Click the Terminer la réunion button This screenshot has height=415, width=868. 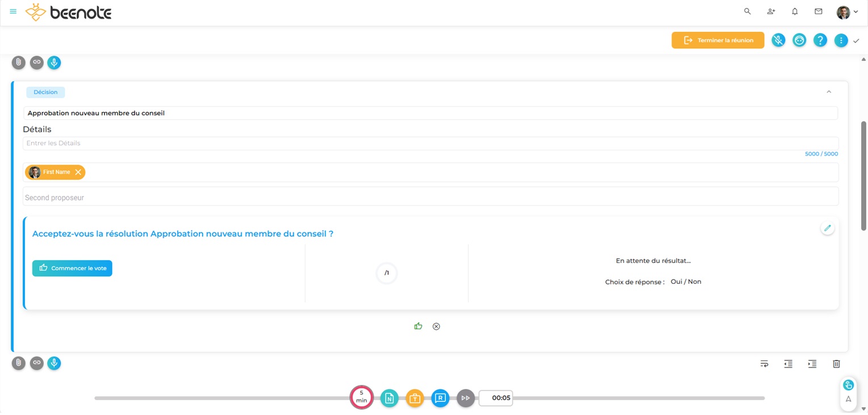pos(717,40)
